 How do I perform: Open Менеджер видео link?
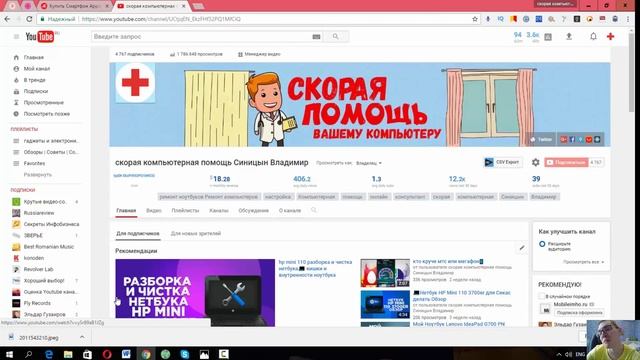(x=259, y=54)
